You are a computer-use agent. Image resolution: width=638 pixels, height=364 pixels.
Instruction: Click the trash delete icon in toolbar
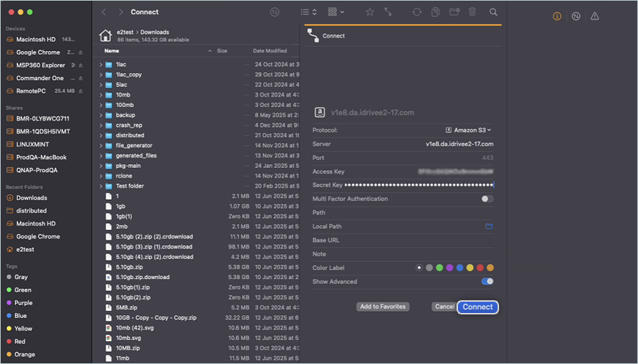pos(473,12)
